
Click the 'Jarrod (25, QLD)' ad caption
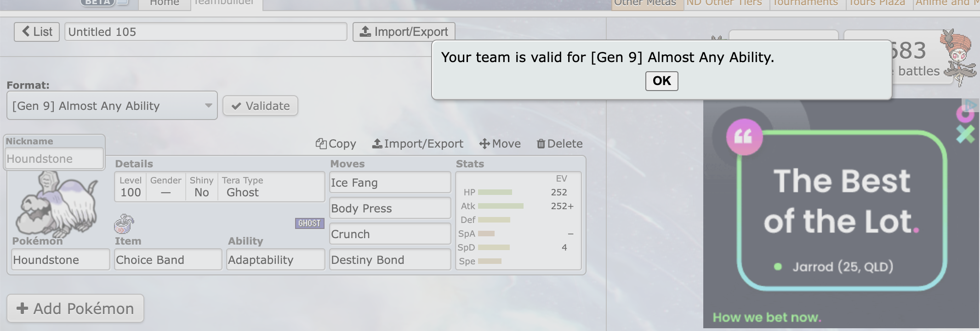click(x=843, y=267)
